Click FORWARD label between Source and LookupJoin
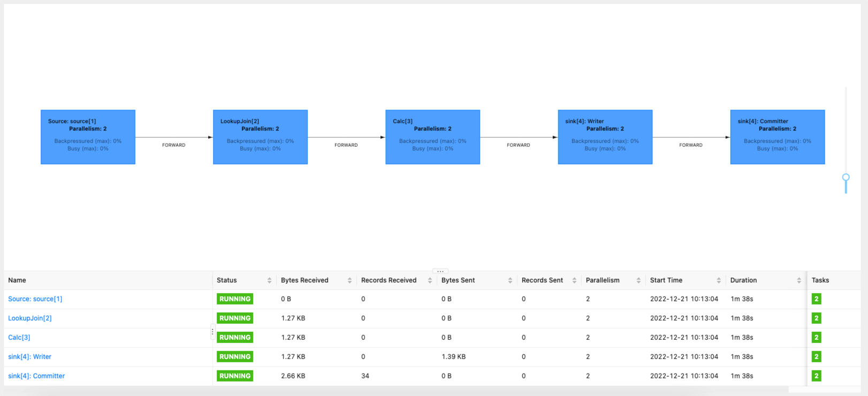This screenshot has width=868, height=396. tap(174, 145)
